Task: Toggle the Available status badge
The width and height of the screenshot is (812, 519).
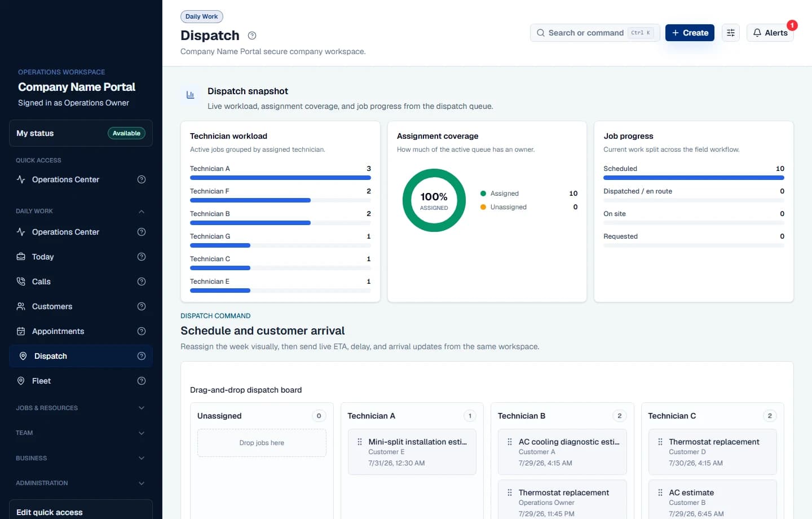Action: 126,133
